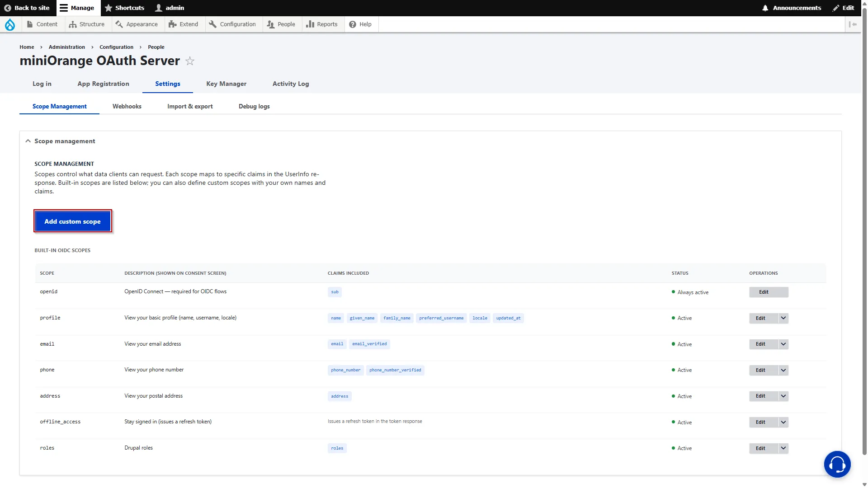This screenshot has width=868, height=488.
Task: Click the Edit pencil in top bar
Action: (x=844, y=8)
